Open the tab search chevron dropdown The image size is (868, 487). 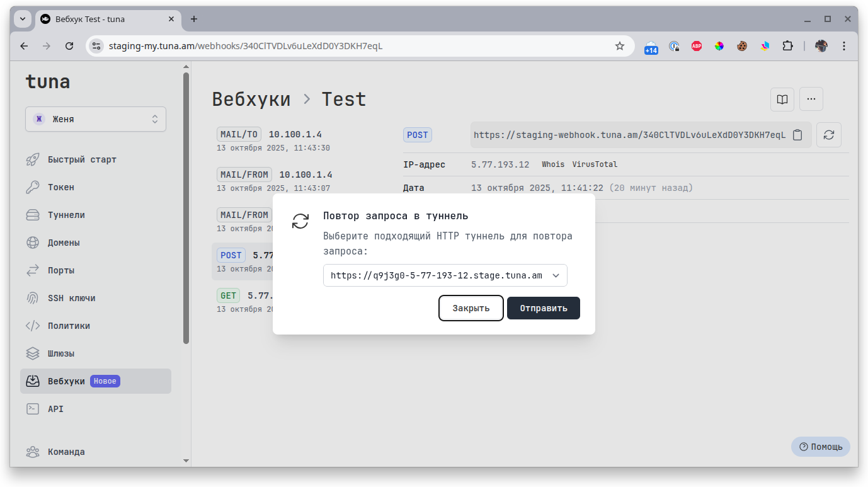pyautogui.click(x=23, y=19)
